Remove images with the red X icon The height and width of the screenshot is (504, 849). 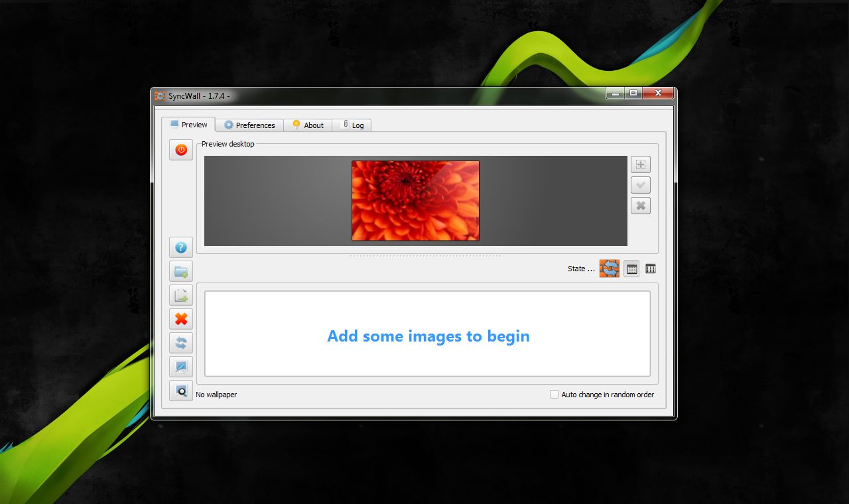181,320
